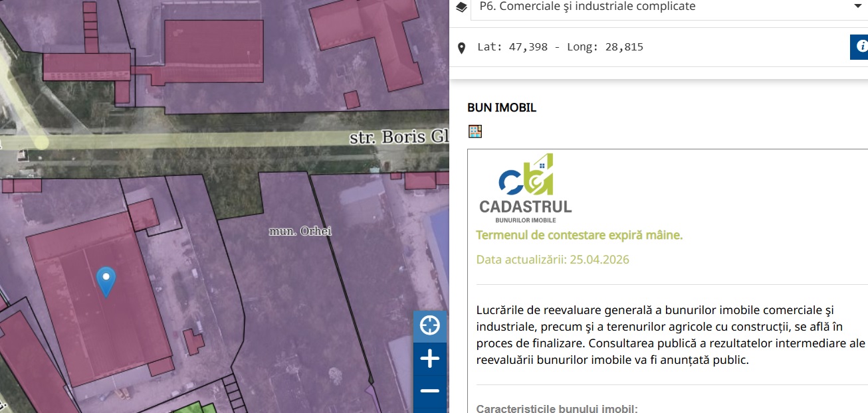Click the location pin icon beside coordinates

tap(462, 48)
